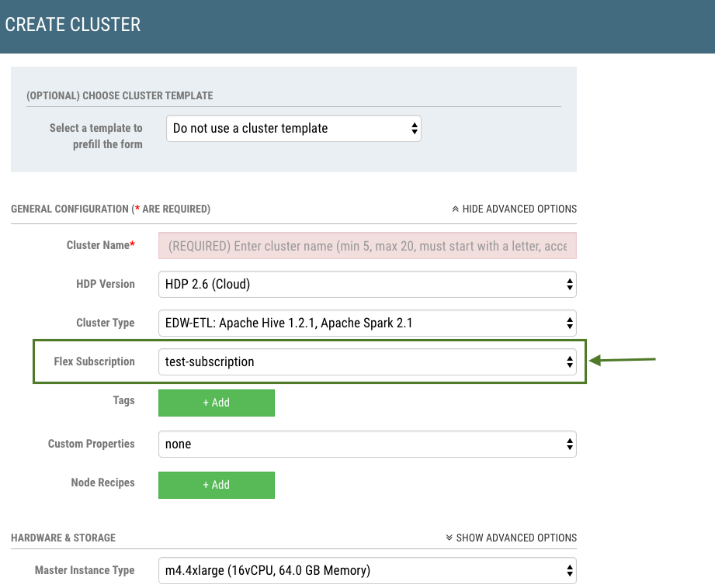
Task: Click the Cluster Name input field
Action: tap(367, 246)
